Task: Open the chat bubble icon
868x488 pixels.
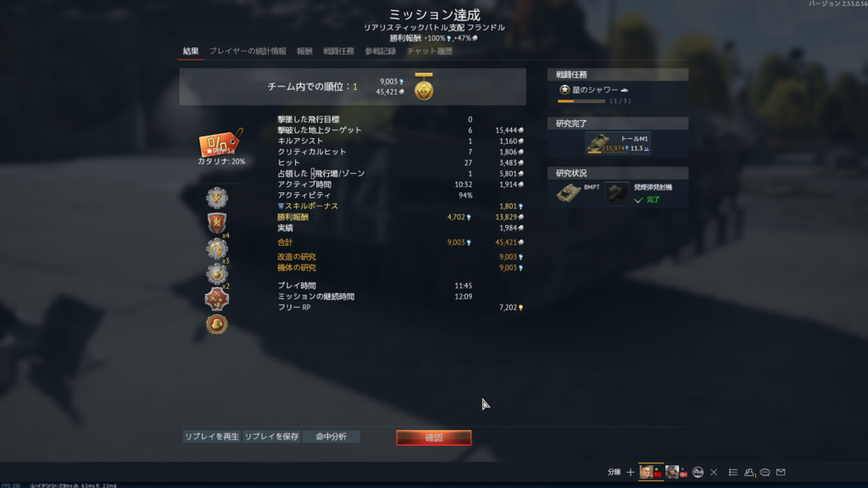Action: [765, 472]
